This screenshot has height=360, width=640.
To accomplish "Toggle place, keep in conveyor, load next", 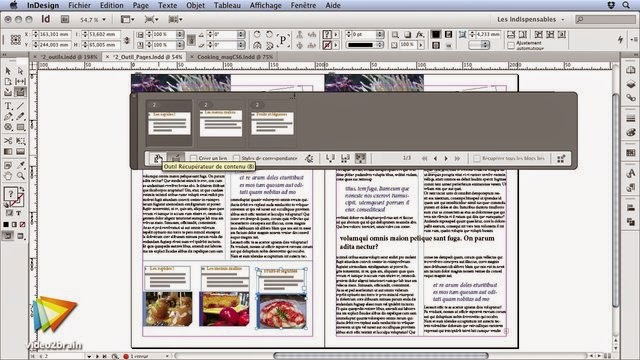I will coord(360,158).
